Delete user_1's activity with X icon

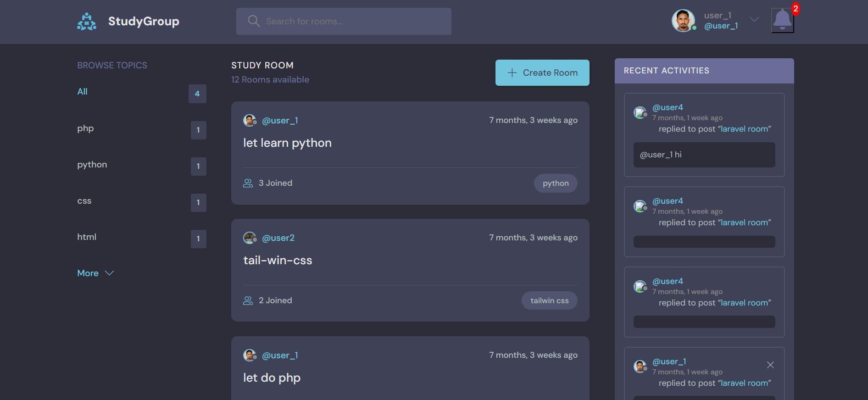[x=770, y=365]
